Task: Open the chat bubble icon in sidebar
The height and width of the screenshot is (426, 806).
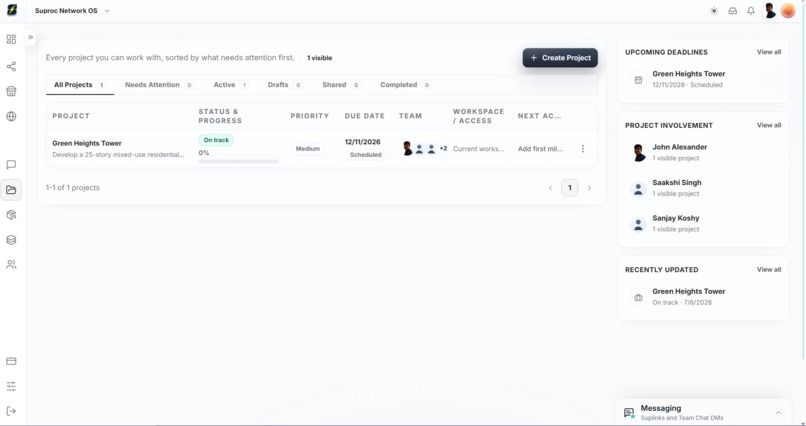Action: 11,165
